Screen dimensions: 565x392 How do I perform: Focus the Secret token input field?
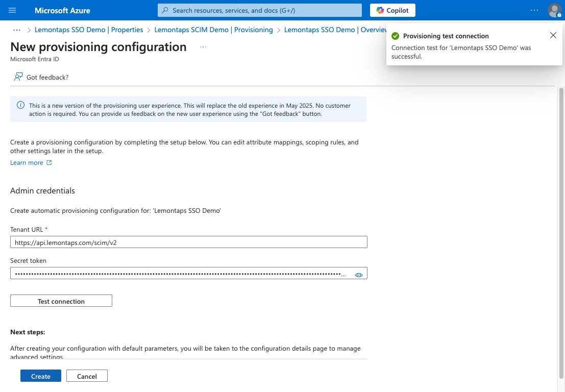(188, 273)
